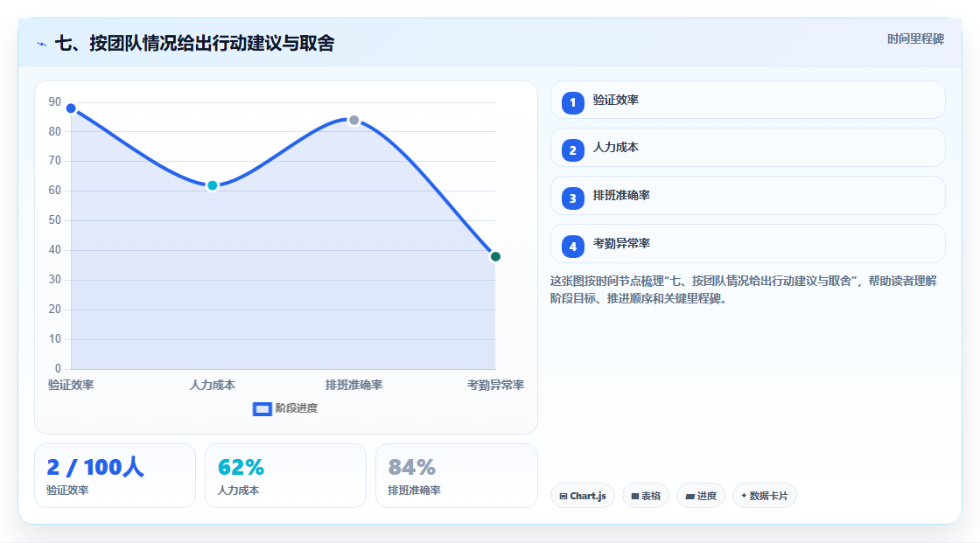The height and width of the screenshot is (543, 980).
Task: Click the number 2 badge for 人力成本
Action: [x=572, y=150]
